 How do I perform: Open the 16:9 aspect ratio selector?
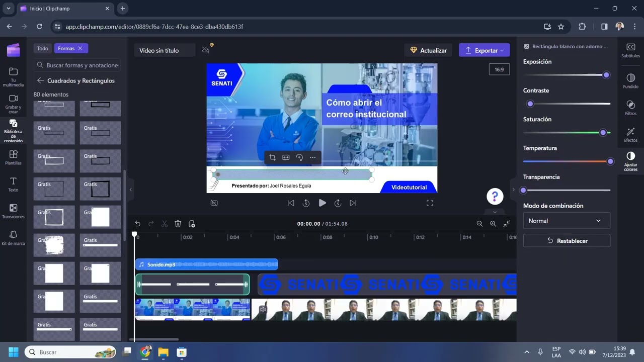coord(499,69)
